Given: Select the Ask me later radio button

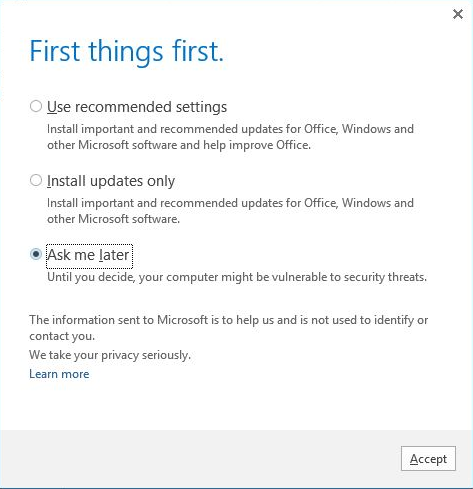Looking at the screenshot, I should point(36,254).
